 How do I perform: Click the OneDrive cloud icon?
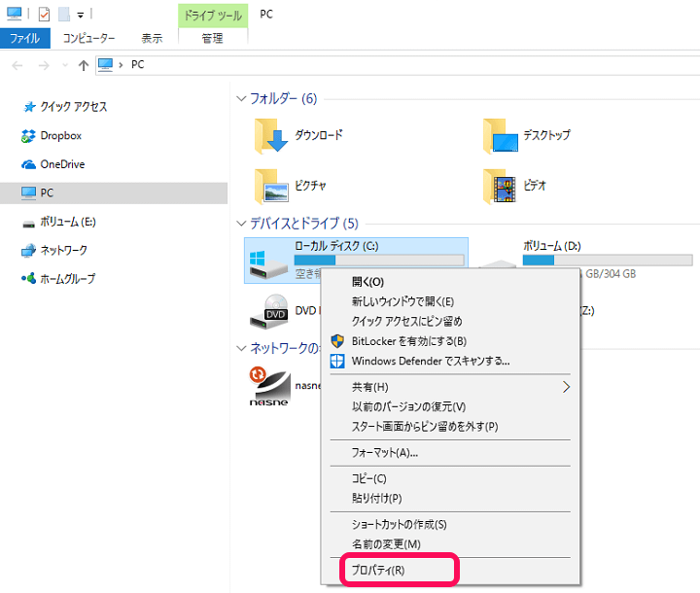coord(28,164)
